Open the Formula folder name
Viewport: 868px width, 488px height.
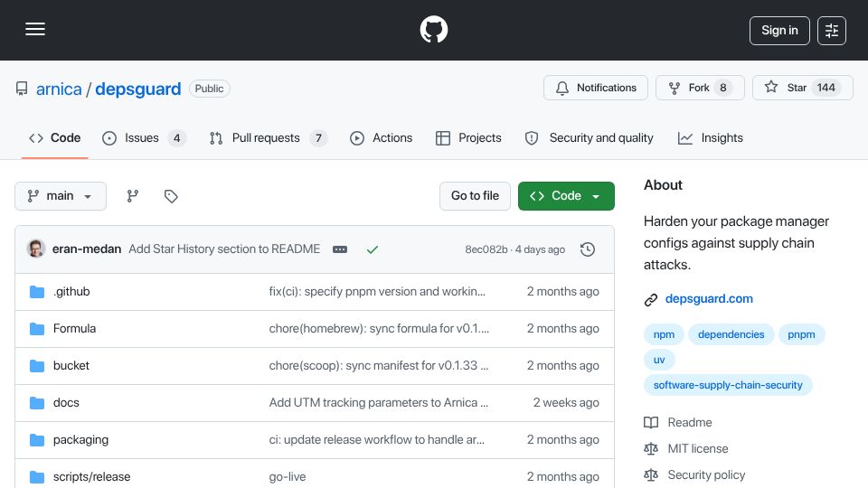click(74, 329)
